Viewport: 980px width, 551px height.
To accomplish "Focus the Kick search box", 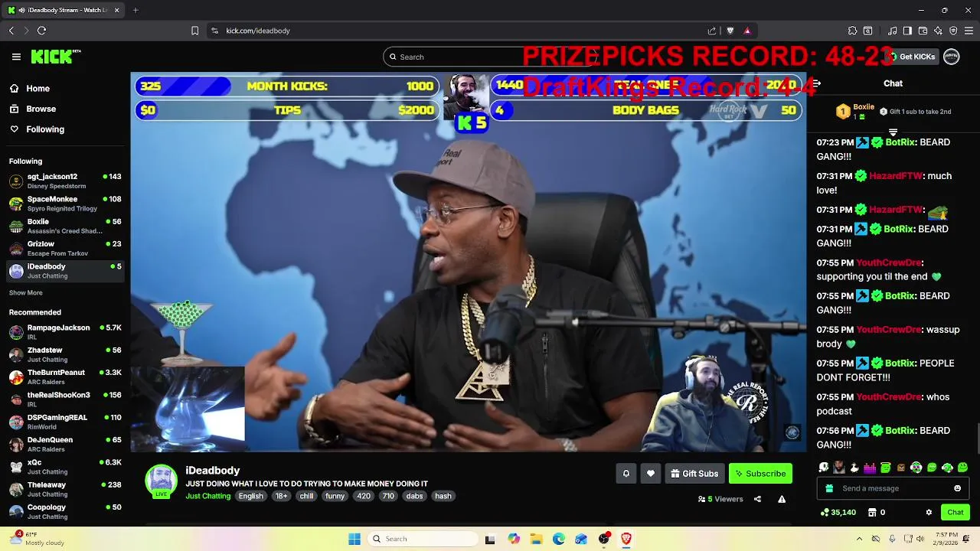I will 490,57.
